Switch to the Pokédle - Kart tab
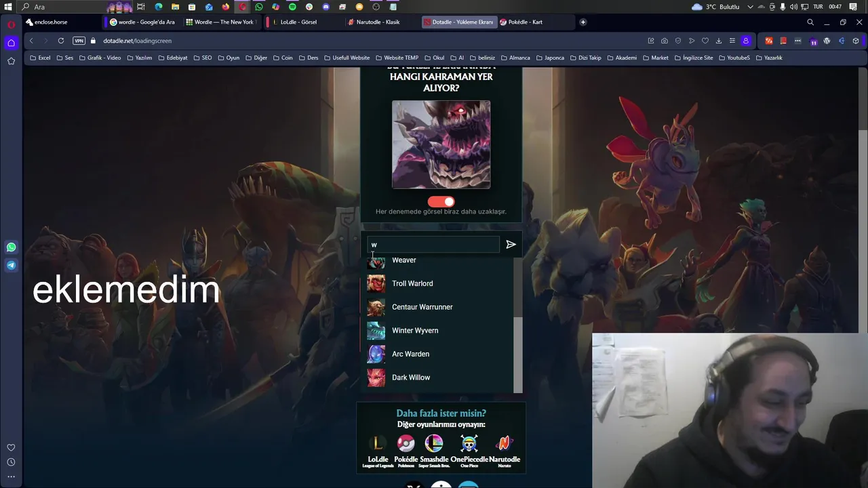868x488 pixels. (535, 22)
